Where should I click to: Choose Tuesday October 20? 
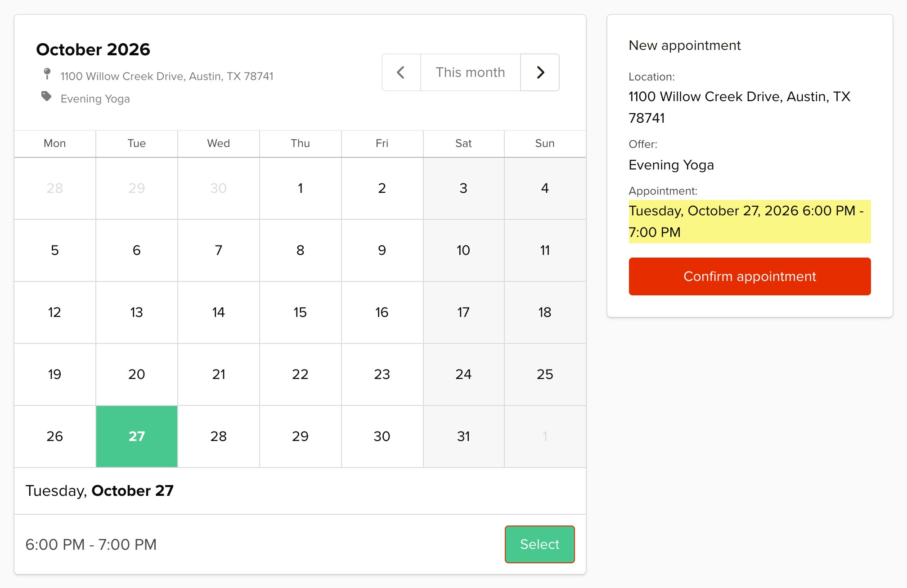137,374
